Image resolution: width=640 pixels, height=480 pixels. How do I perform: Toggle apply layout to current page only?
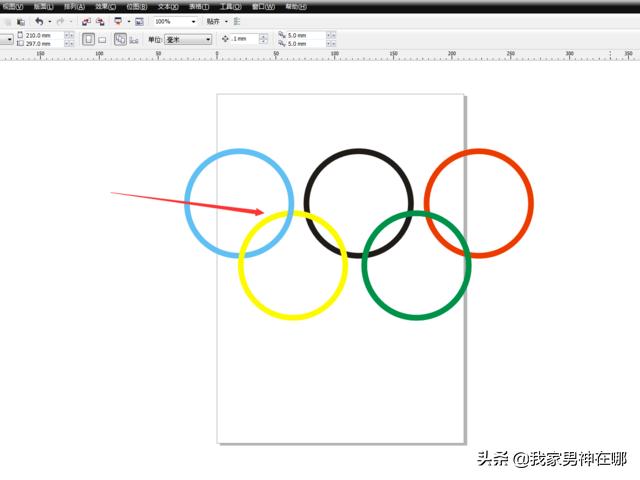[x=134, y=40]
